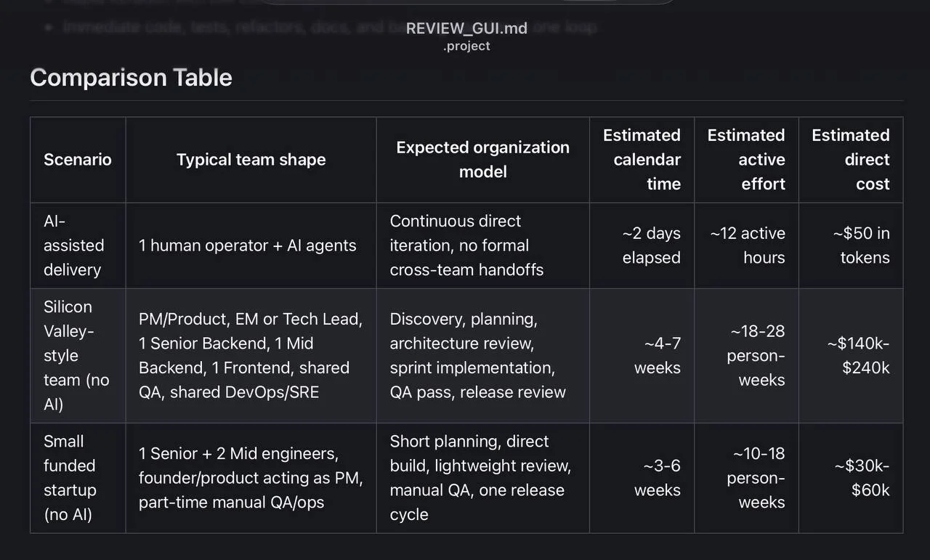This screenshot has width=930, height=560.
Task: Click the Expected organization model header
Action: [x=482, y=160]
